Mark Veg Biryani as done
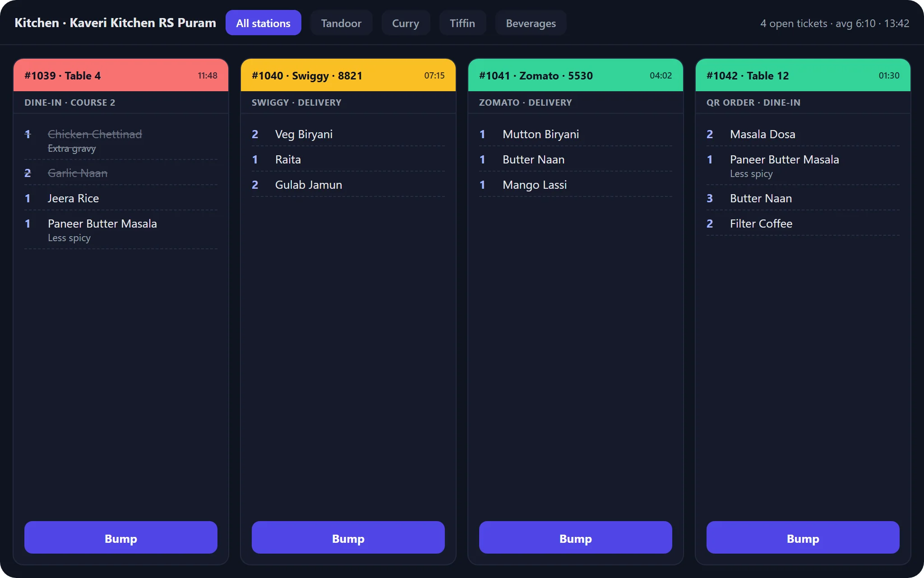Screen dimensions: 924x578 pyautogui.click(x=348, y=134)
